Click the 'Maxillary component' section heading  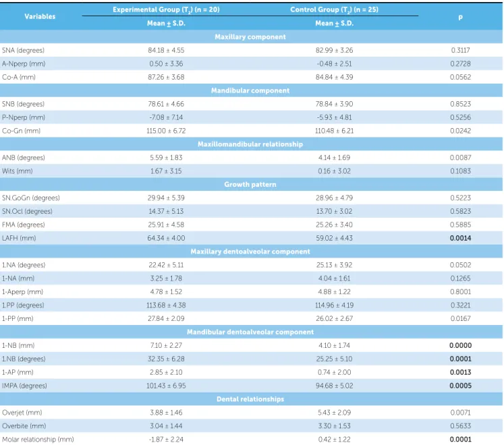click(250, 37)
